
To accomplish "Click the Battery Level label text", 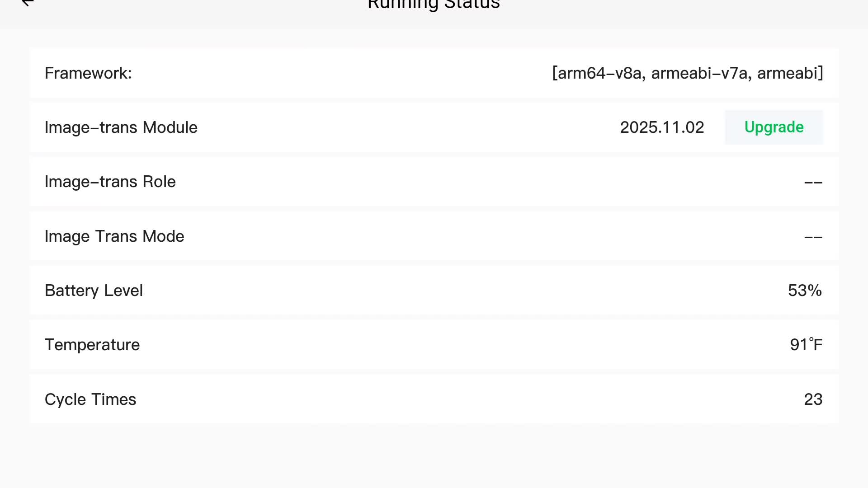I will pos(94,291).
